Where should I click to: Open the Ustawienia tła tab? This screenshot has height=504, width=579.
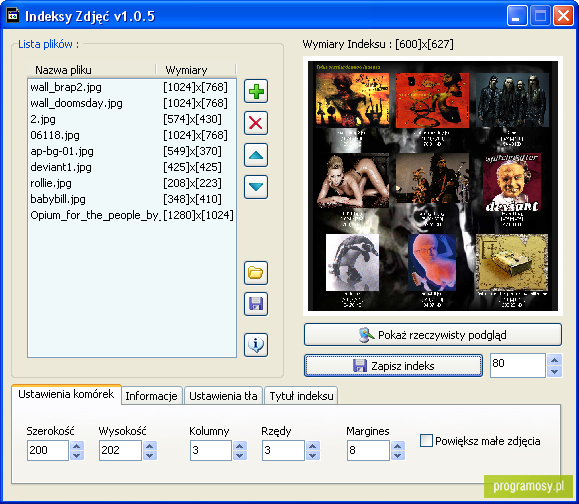coord(223,396)
